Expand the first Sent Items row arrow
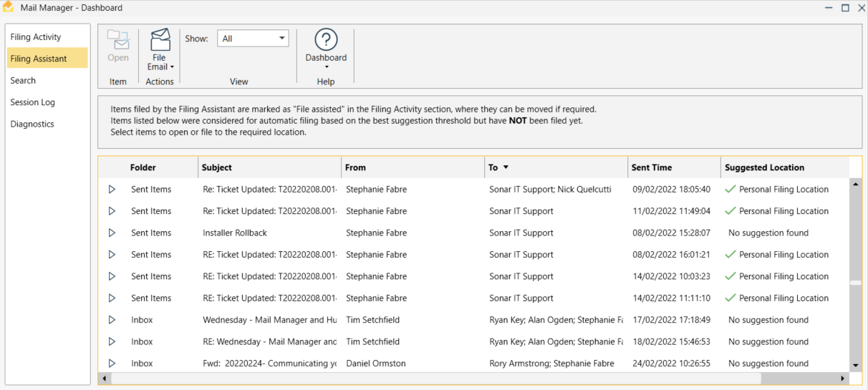 (112, 190)
